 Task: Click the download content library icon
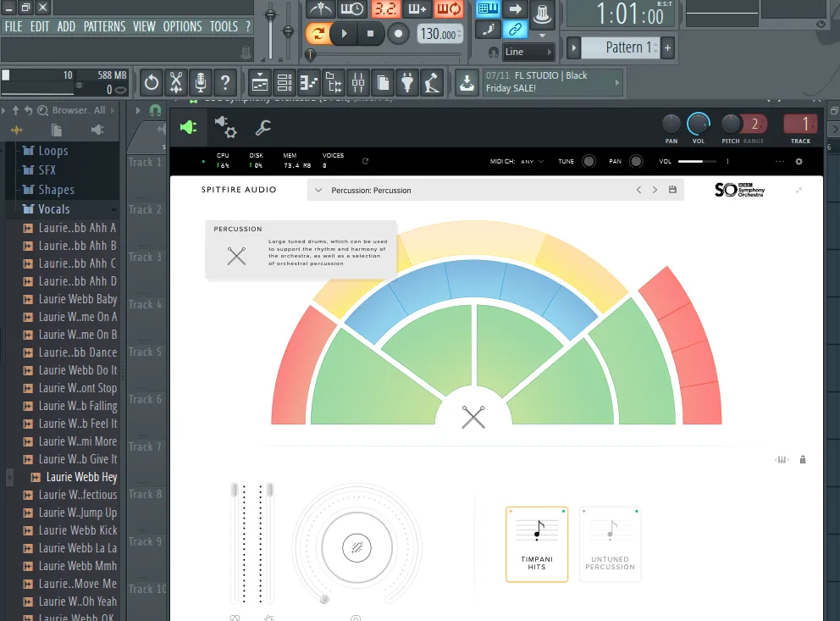coord(467,82)
